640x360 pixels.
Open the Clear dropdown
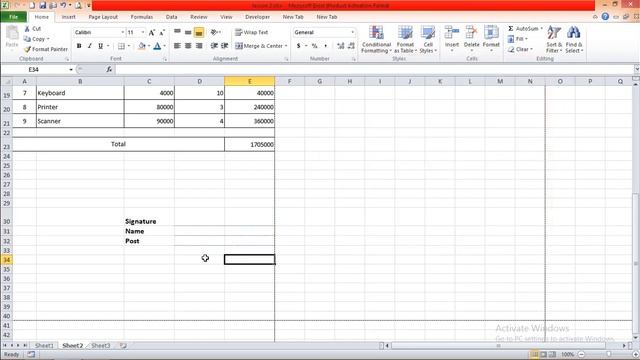(x=520, y=49)
